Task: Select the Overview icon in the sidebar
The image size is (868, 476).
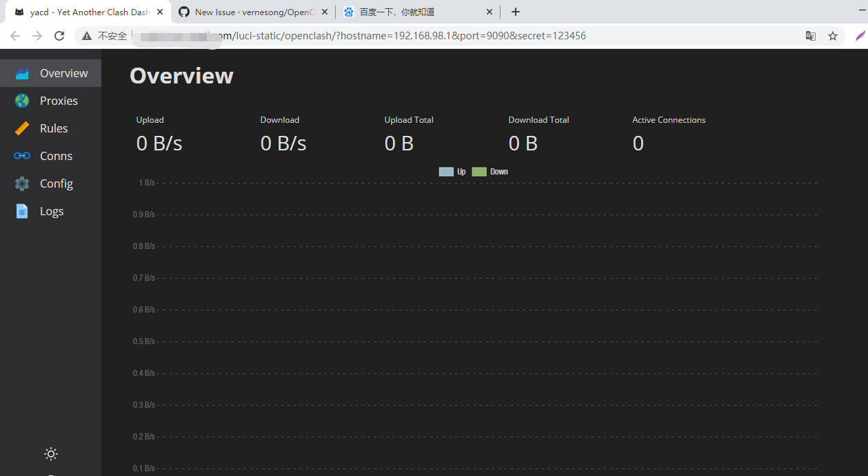Action: click(x=23, y=72)
